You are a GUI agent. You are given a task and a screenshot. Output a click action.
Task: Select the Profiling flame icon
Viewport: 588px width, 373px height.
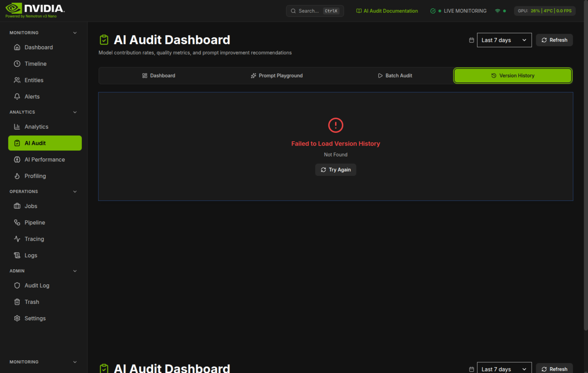(x=17, y=175)
